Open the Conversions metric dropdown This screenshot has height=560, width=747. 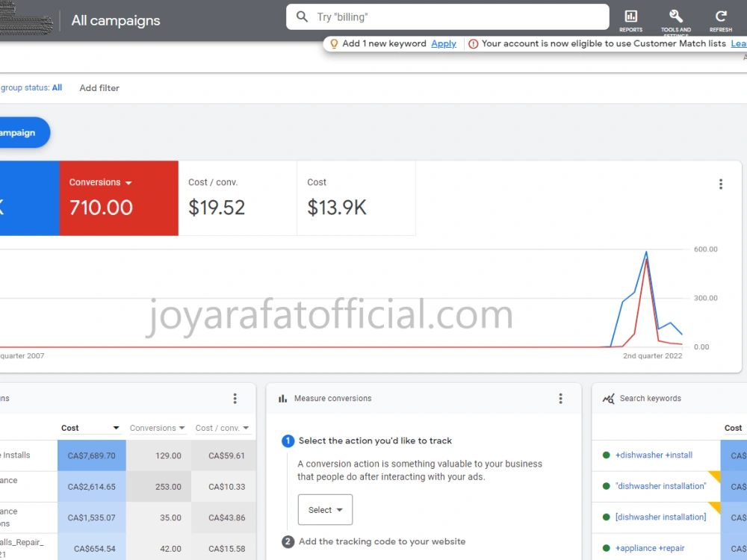(101, 182)
